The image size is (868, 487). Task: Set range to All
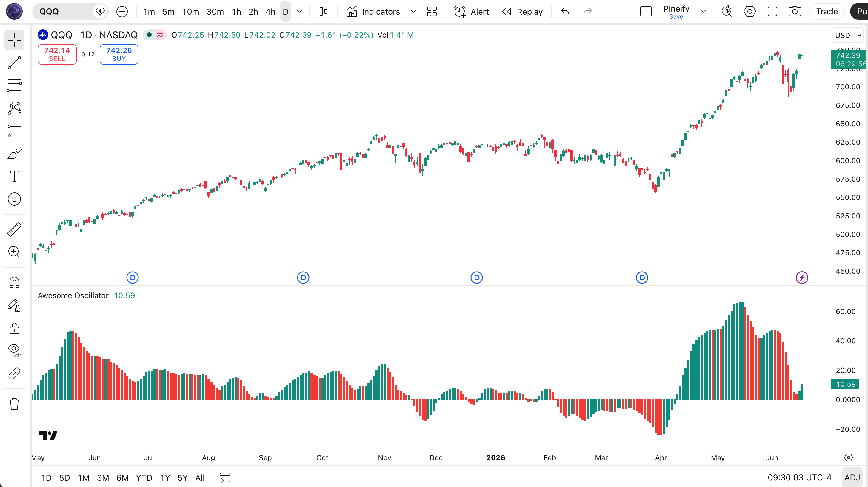200,478
